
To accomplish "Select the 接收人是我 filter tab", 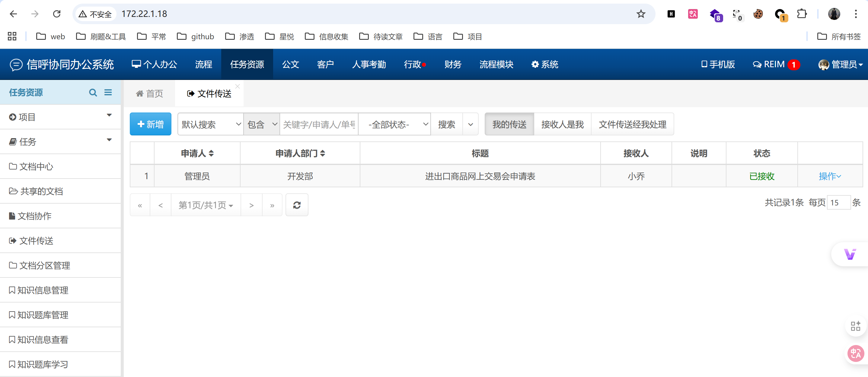I will point(562,124).
